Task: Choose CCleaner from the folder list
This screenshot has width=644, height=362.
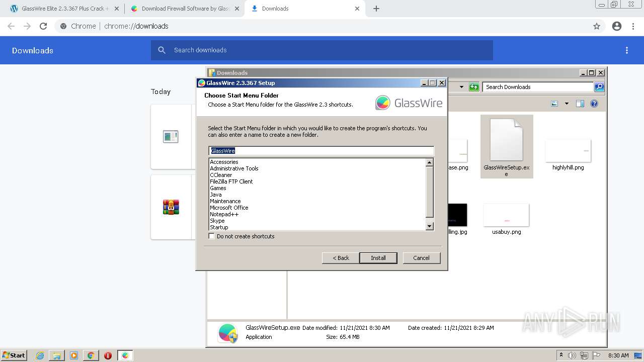Action: [221, 175]
